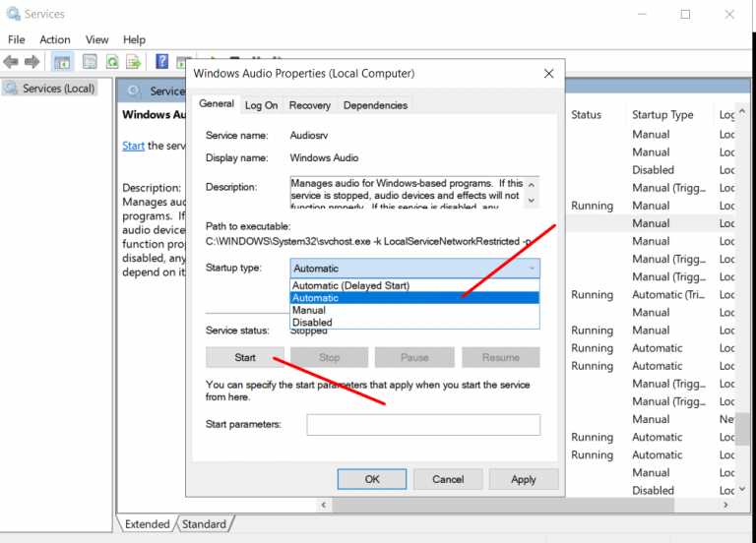Click the 'Automatic (Tri...' startup type cell
This screenshot has height=543, width=756.
click(668, 295)
